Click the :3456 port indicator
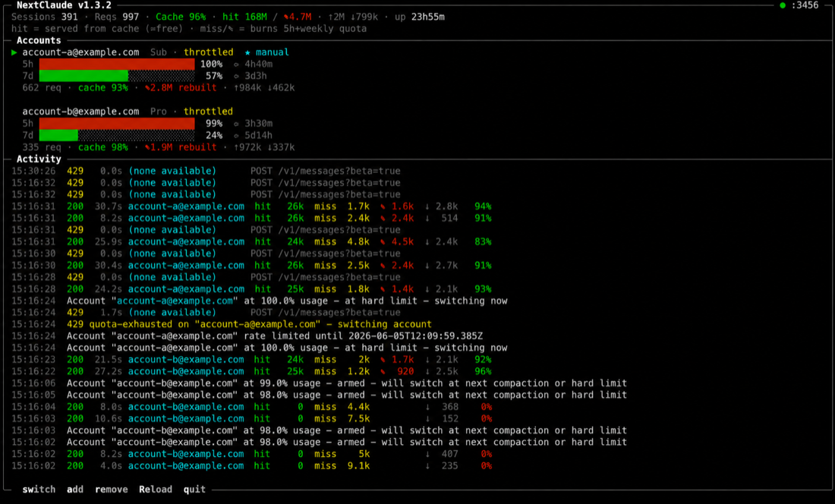 805,5
